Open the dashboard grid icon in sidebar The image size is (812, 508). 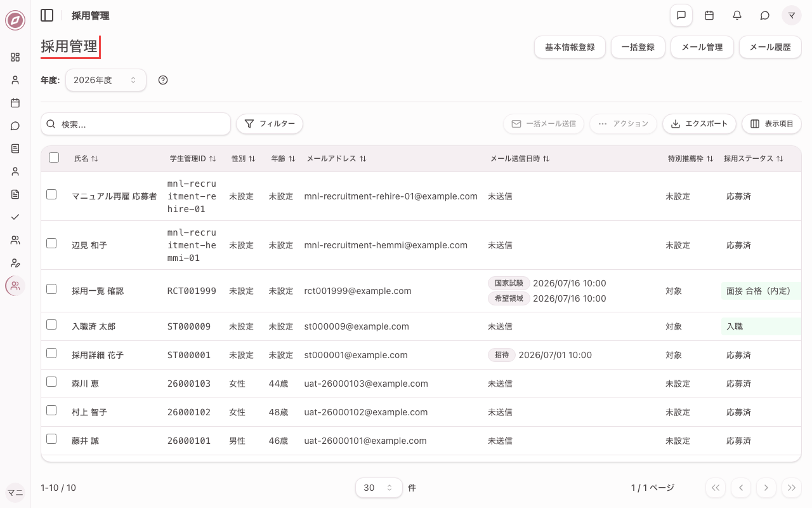[15, 57]
